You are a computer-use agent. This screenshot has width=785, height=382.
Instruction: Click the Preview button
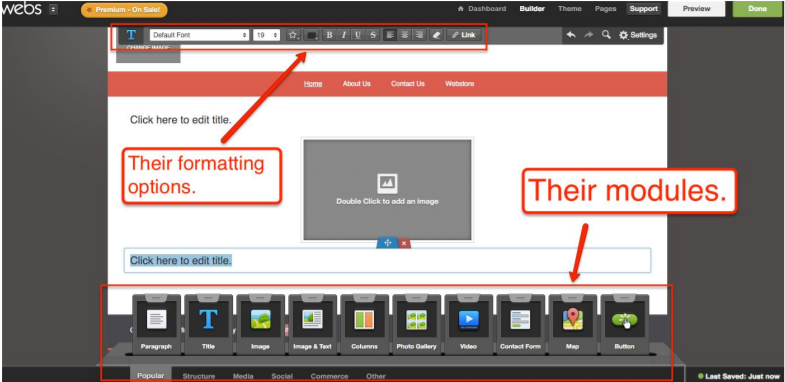coord(696,9)
